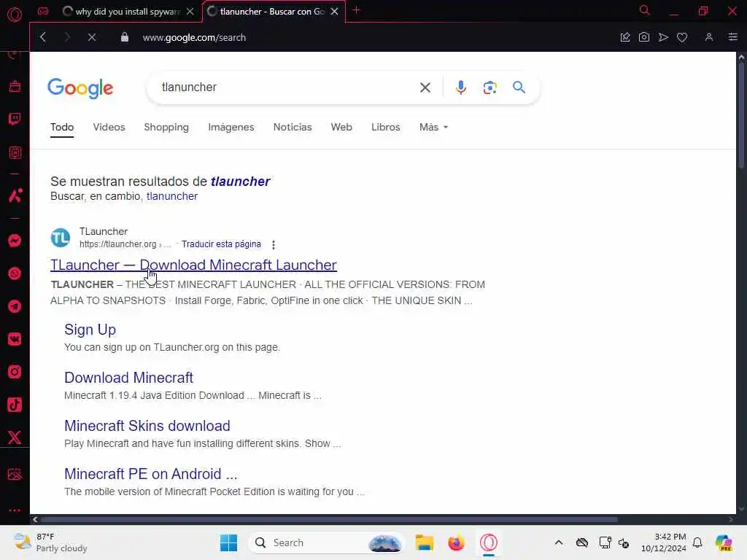
Task: Select the Web search tab
Action: (341, 127)
